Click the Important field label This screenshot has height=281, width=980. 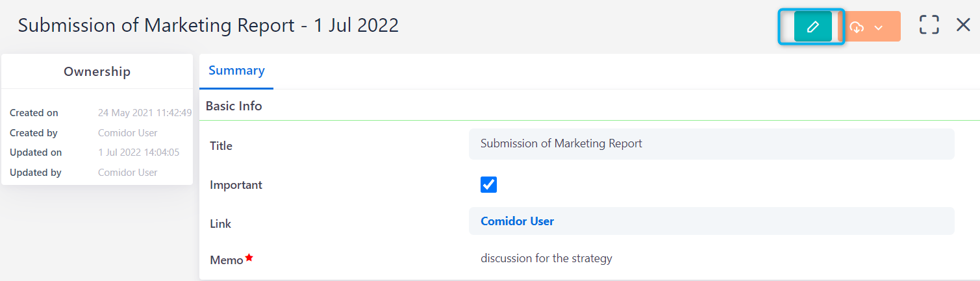coord(236,185)
